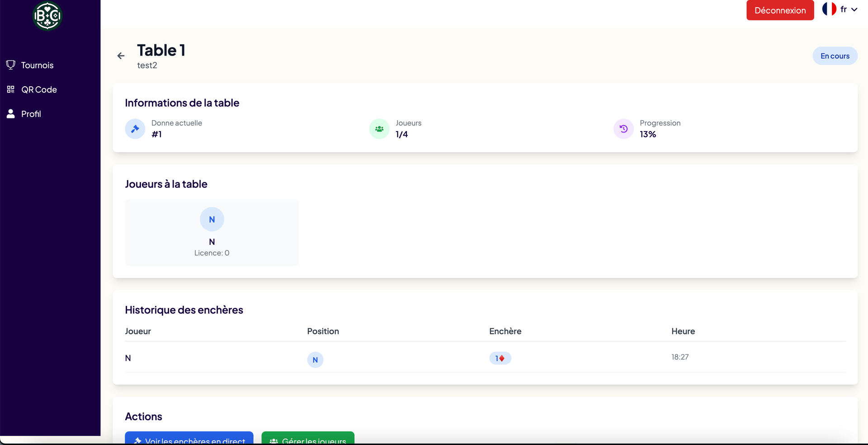Click Voir les enchères en direct button
The image size is (868, 445).
coord(189,438)
